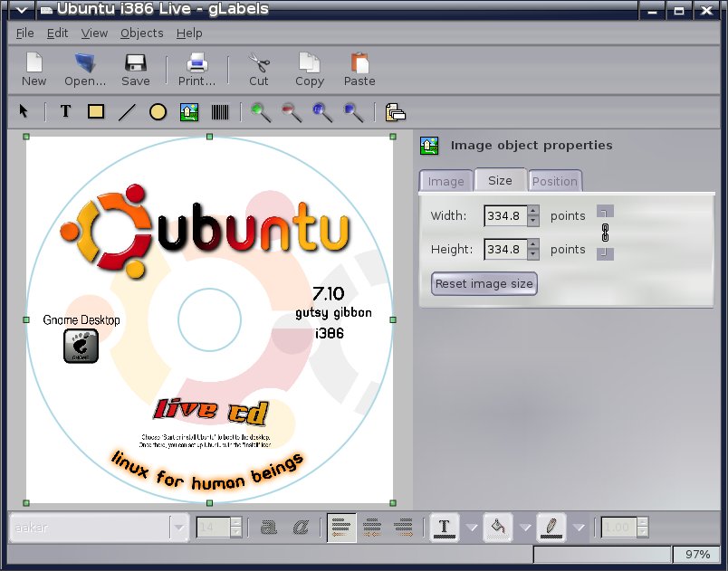Viewport: 728px width, 571px height.
Task: Select the line drawing tool
Action: pyautogui.click(x=127, y=112)
